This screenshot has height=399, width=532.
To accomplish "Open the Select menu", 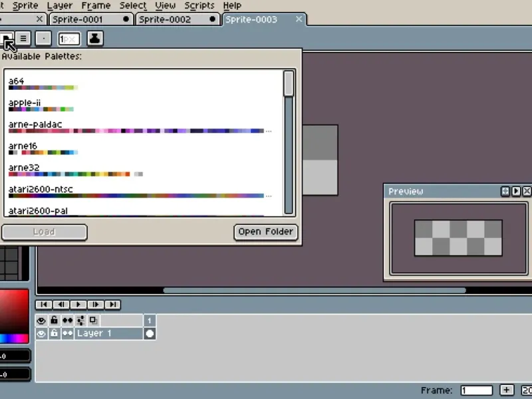I will 133,5.
